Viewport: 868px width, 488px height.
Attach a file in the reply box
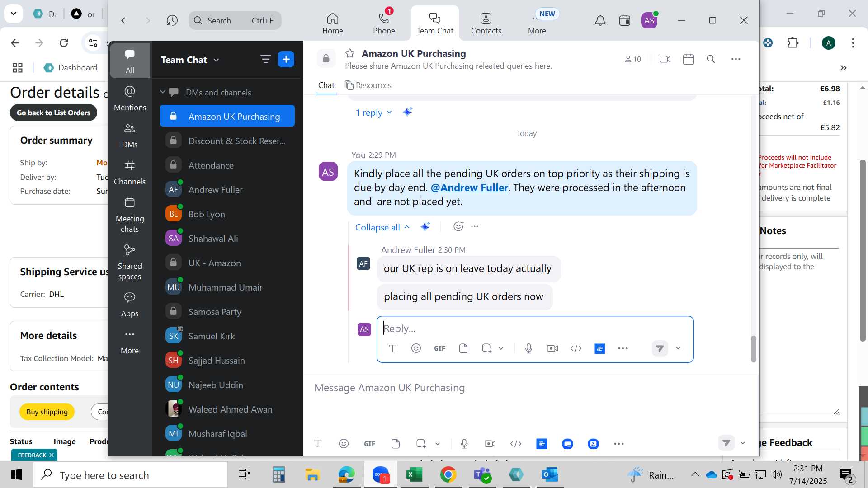(x=463, y=348)
